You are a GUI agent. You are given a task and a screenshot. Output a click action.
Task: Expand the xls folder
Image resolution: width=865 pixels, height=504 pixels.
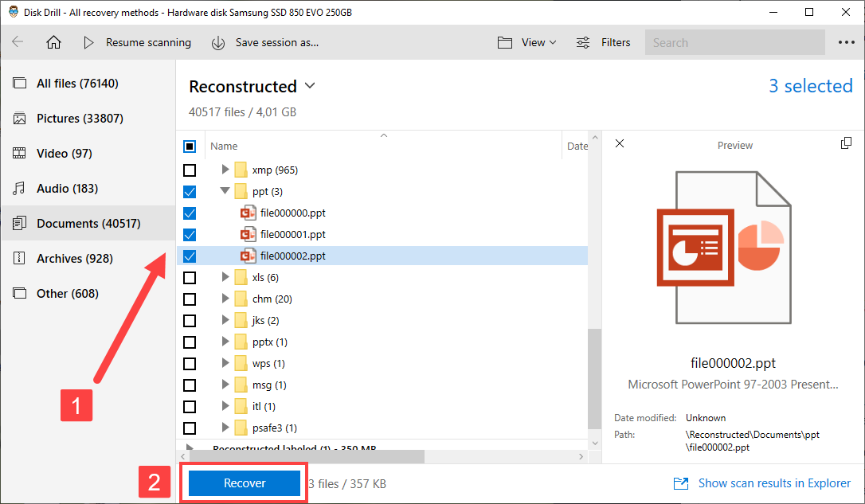click(x=225, y=277)
